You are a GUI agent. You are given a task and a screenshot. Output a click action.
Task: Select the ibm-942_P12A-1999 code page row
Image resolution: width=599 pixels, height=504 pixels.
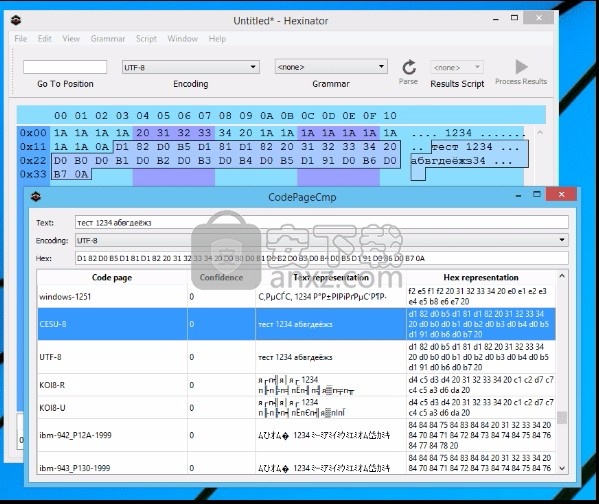[x=296, y=435]
